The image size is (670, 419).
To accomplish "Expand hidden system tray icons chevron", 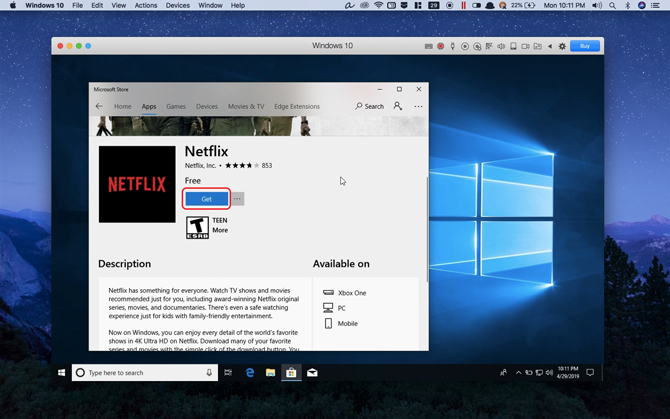I will [x=518, y=372].
